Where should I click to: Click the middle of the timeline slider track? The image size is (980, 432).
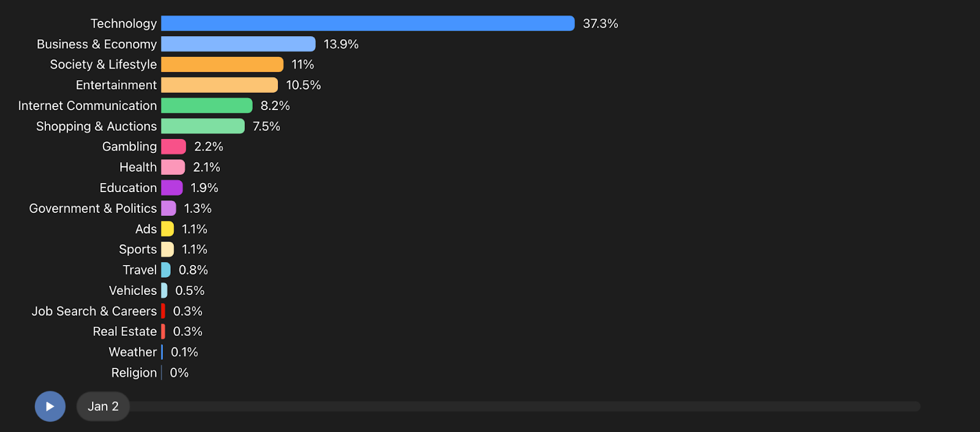pyautogui.click(x=524, y=406)
